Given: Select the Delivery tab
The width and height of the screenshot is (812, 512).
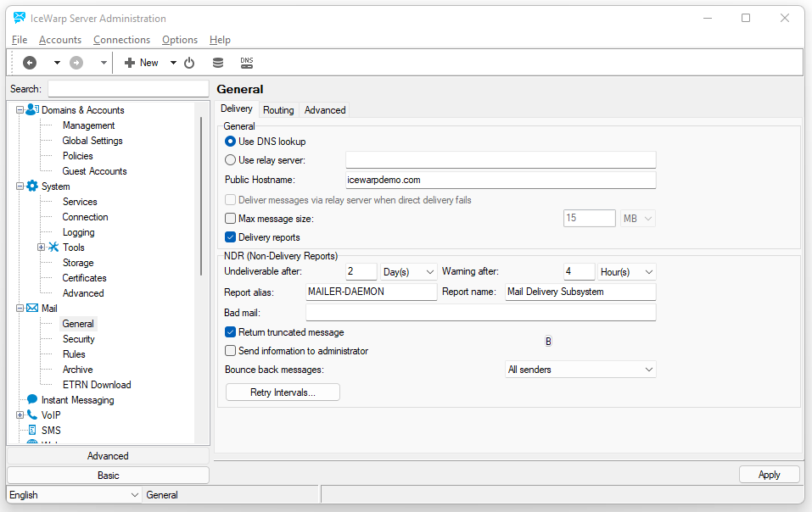Looking at the screenshot, I should tap(236, 109).
